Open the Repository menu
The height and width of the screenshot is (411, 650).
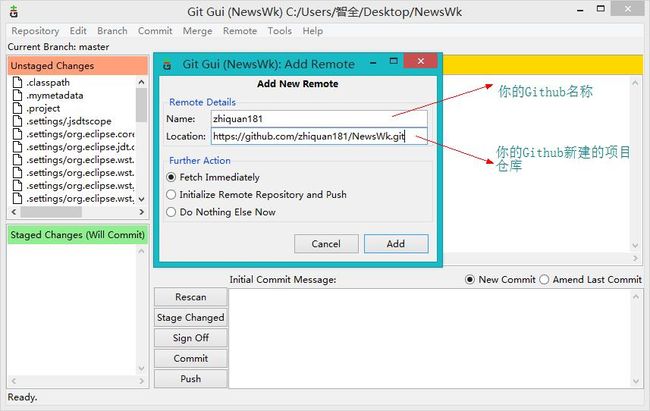(35, 31)
